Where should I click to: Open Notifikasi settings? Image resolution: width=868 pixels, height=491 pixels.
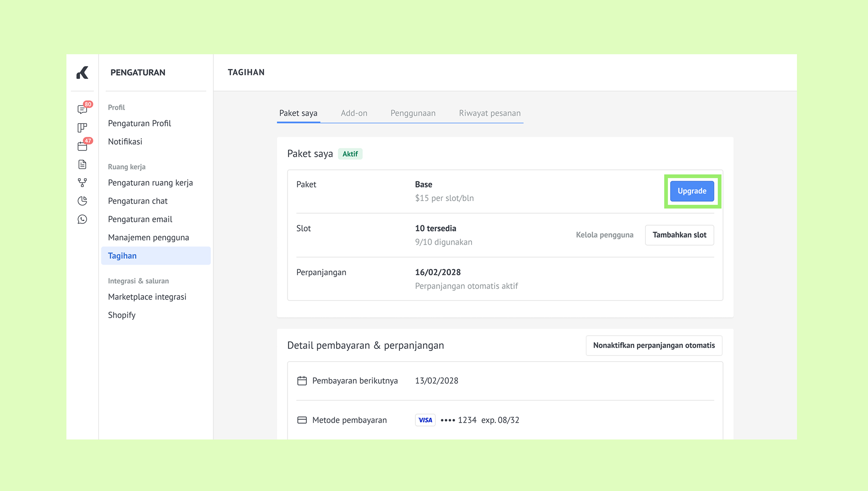click(125, 142)
